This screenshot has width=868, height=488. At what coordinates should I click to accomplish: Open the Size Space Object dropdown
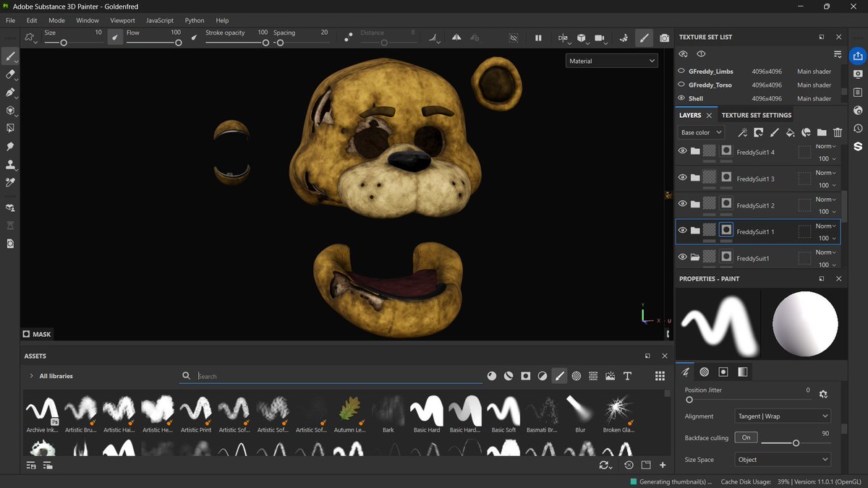click(x=783, y=459)
